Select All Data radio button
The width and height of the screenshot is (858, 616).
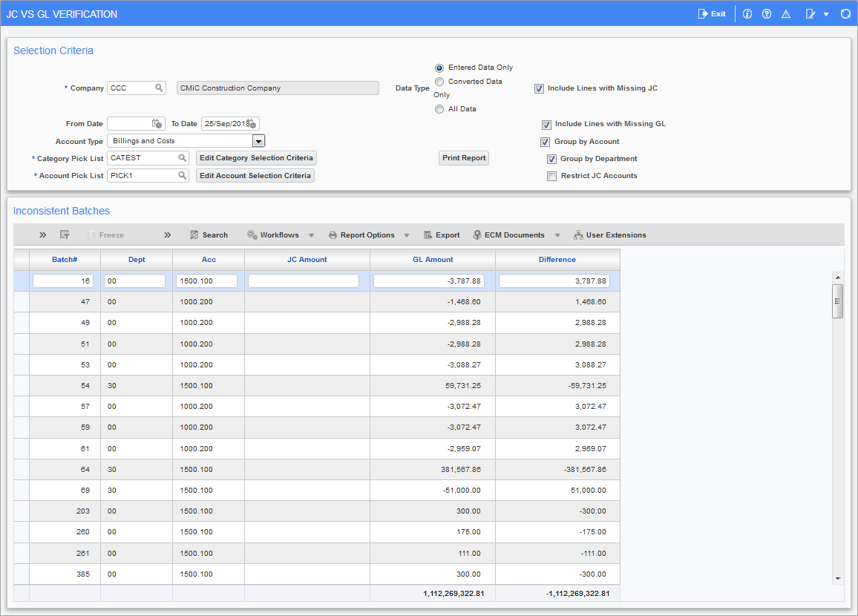click(x=439, y=109)
